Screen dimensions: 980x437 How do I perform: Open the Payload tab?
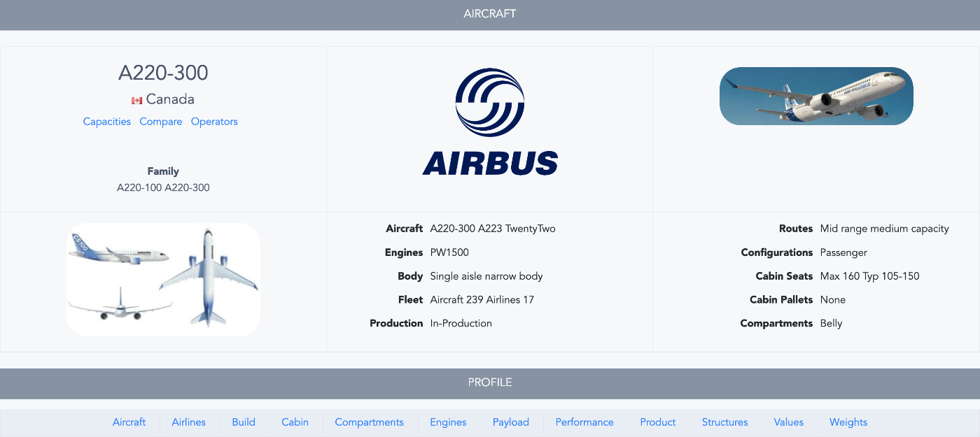510,422
